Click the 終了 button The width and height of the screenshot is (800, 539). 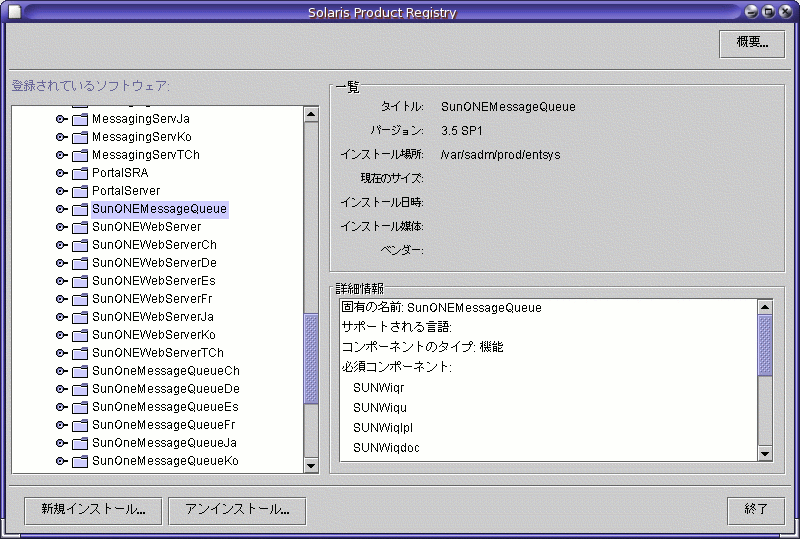tap(756, 510)
